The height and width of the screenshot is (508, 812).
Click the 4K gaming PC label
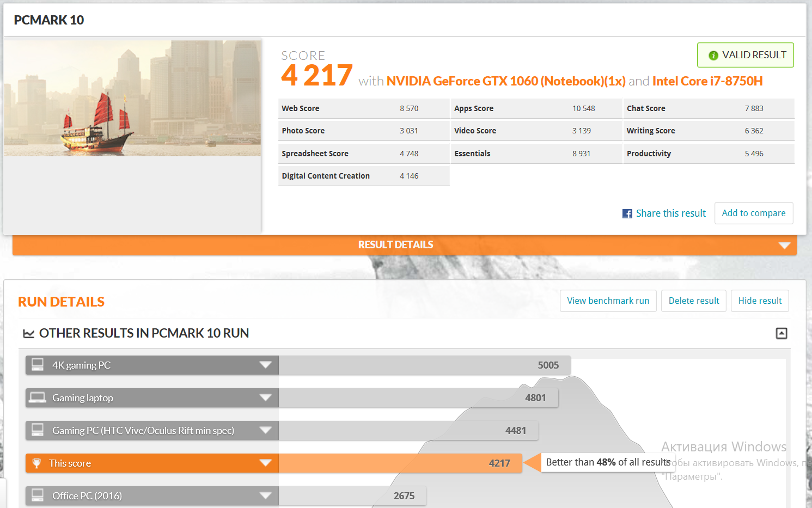tap(81, 365)
